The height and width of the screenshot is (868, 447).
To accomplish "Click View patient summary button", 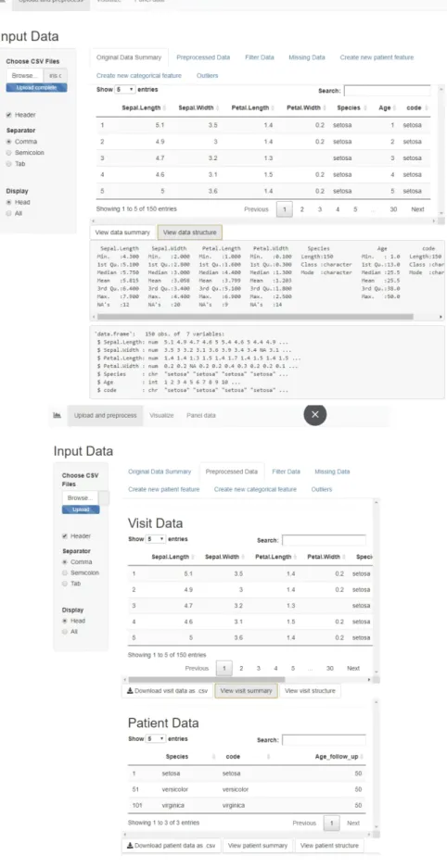I will (258, 846).
